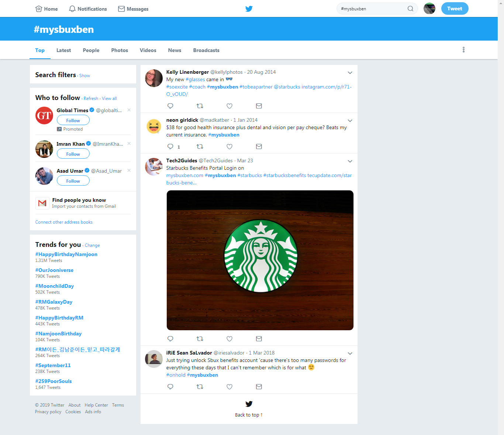The width and height of the screenshot is (504, 435).
Task: Dismiss Imran Khan follow suggestion
Action: (x=129, y=144)
